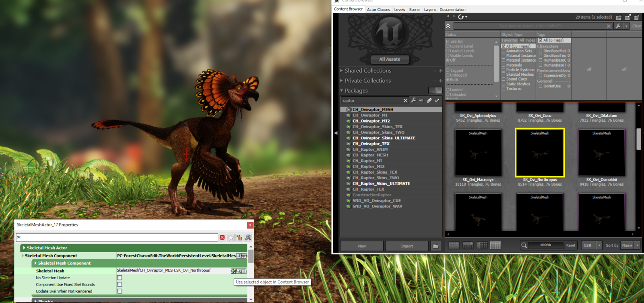Enable Animation Sets type filter
Image resolution: width=644 pixels, height=303 pixels.
coord(504,51)
